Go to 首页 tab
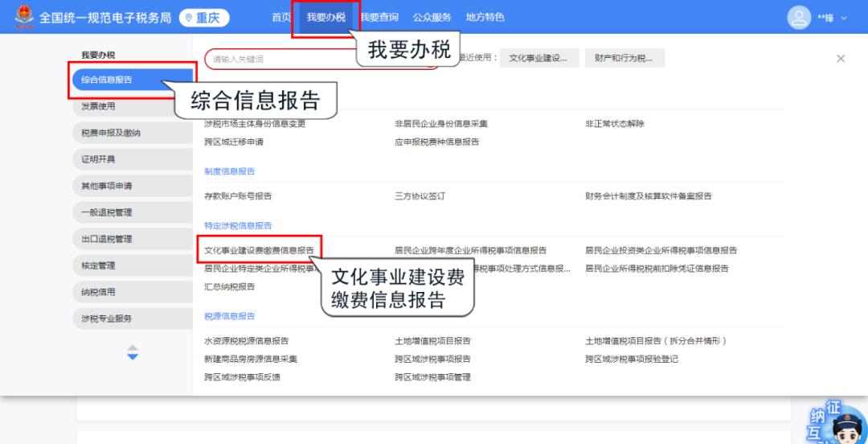 pyautogui.click(x=281, y=18)
